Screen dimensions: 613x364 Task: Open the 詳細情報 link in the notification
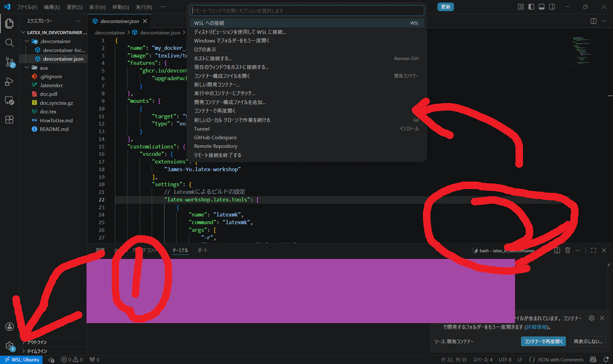(537, 327)
